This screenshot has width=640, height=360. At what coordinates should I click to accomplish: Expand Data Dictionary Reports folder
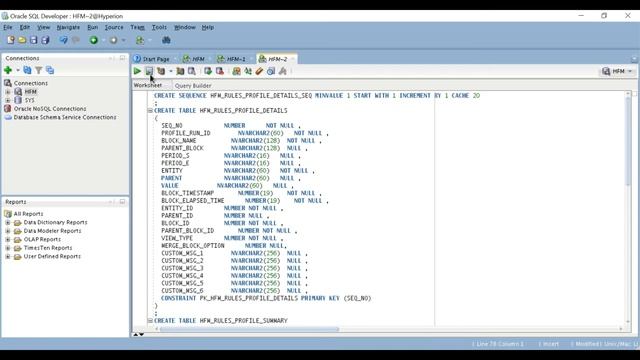pyautogui.click(x=8, y=222)
